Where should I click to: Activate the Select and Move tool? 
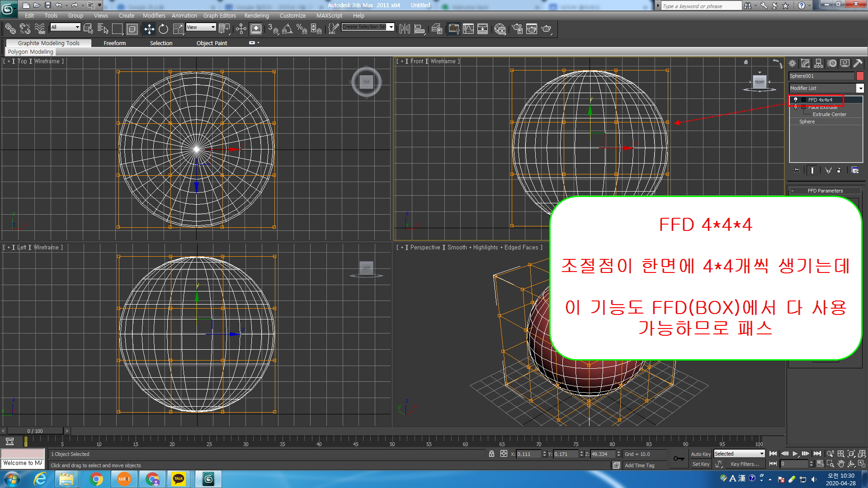(149, 29)
